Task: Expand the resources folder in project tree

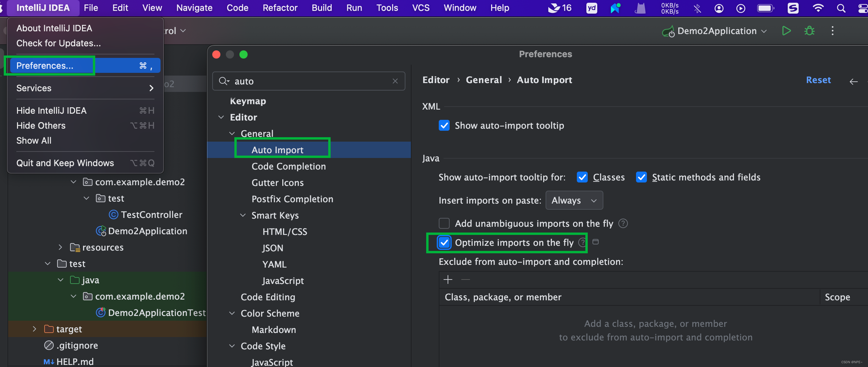Action: 60,248
